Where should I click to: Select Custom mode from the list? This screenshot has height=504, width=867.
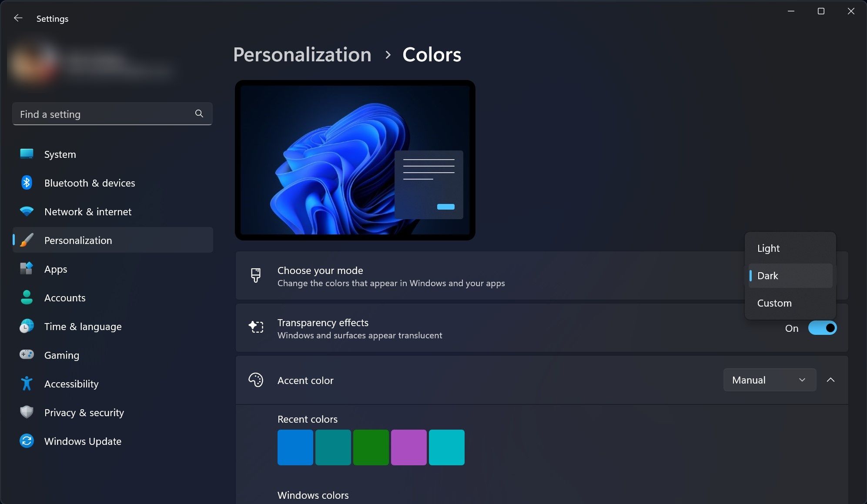[x=774, y=302]
